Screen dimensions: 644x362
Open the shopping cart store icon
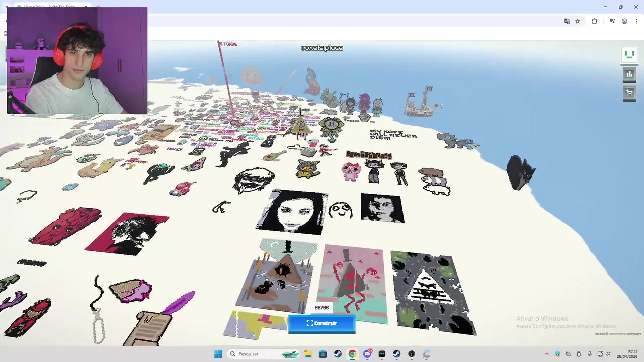click(629, 93)
